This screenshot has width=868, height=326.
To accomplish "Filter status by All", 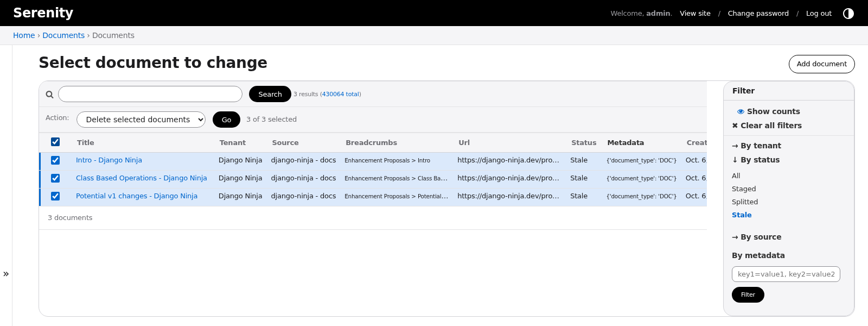I will tap(736, 175).
